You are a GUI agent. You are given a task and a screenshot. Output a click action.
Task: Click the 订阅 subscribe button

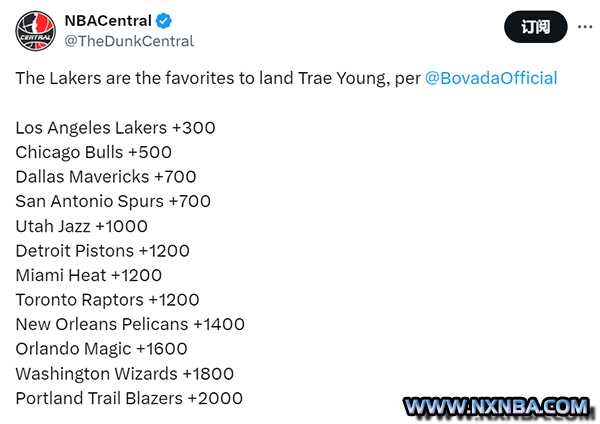(535, 27)
